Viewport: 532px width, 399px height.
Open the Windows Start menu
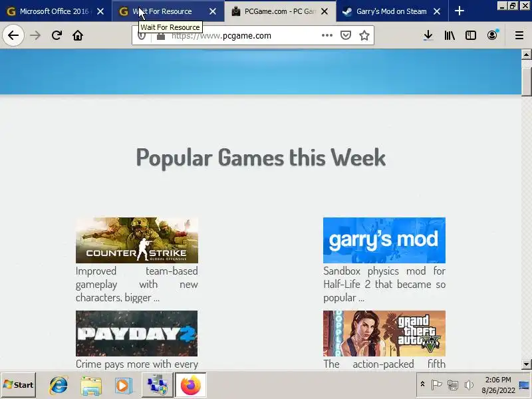pos(19,385)
